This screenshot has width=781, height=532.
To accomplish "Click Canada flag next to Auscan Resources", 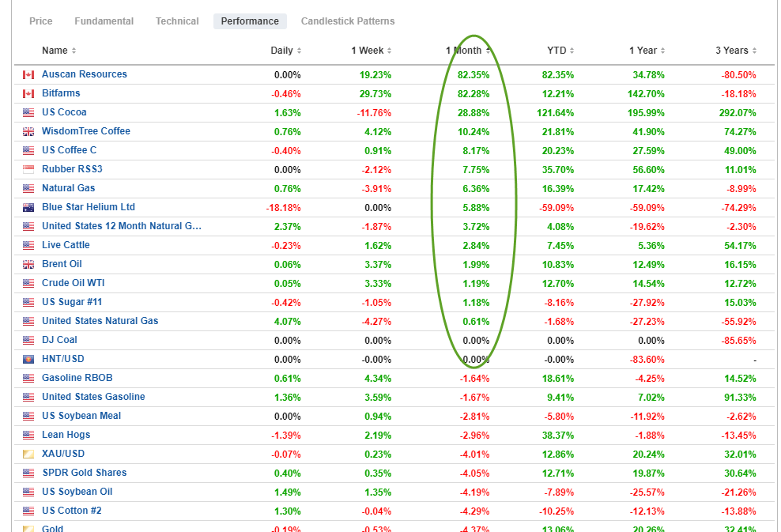I will (28, 75).
